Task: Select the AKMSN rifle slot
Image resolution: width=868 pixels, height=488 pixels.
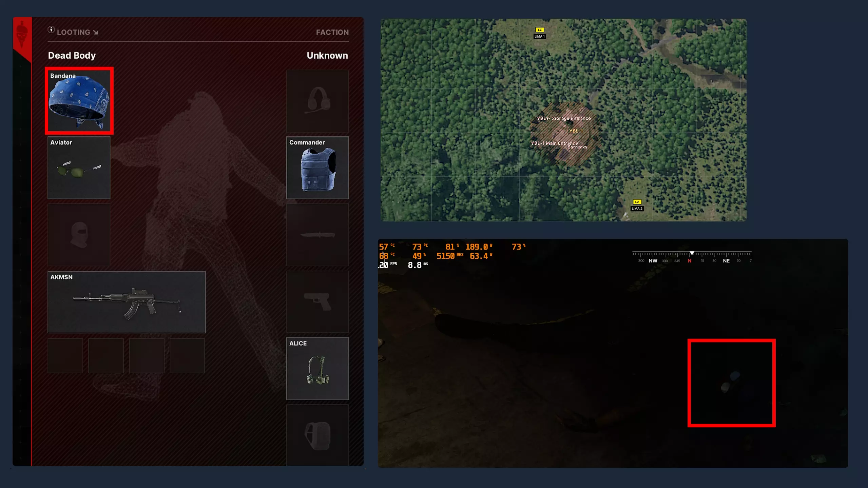Action: (x=127, y=302)
